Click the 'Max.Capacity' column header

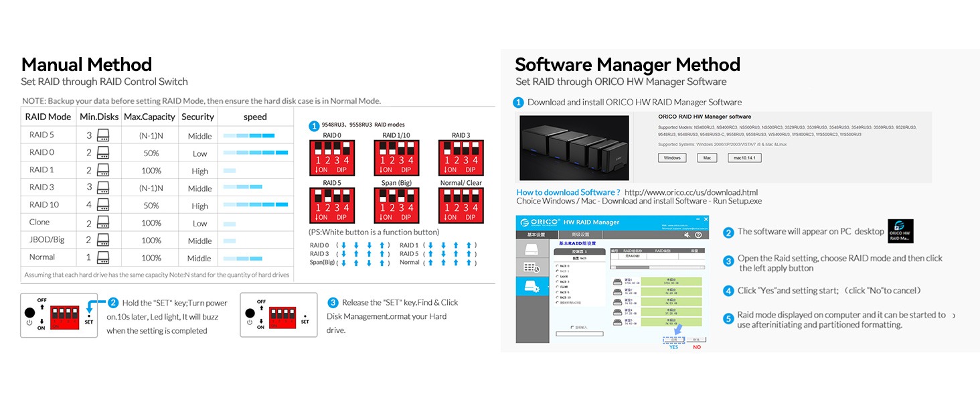pyautogui.click(x=149, y=117)
